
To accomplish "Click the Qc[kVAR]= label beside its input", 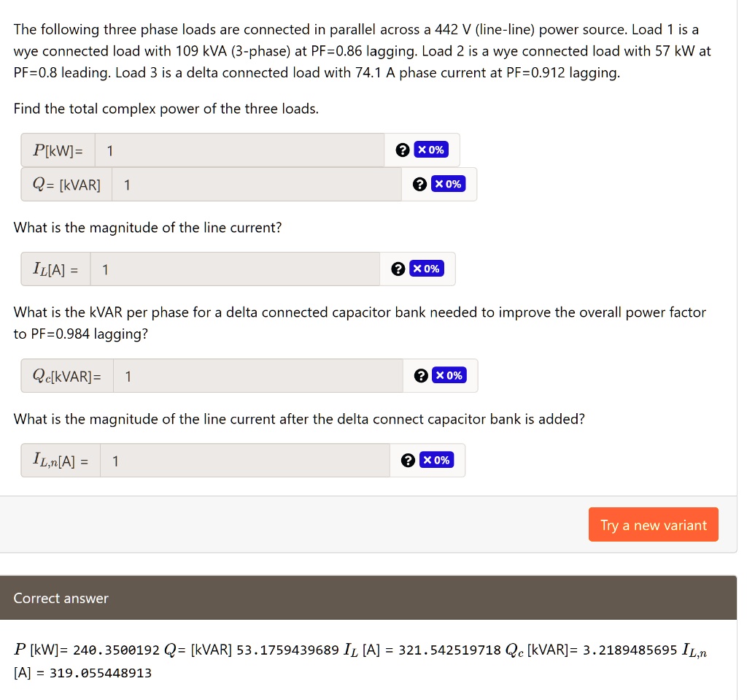I will pyautogui.click(x=67, y=377).
